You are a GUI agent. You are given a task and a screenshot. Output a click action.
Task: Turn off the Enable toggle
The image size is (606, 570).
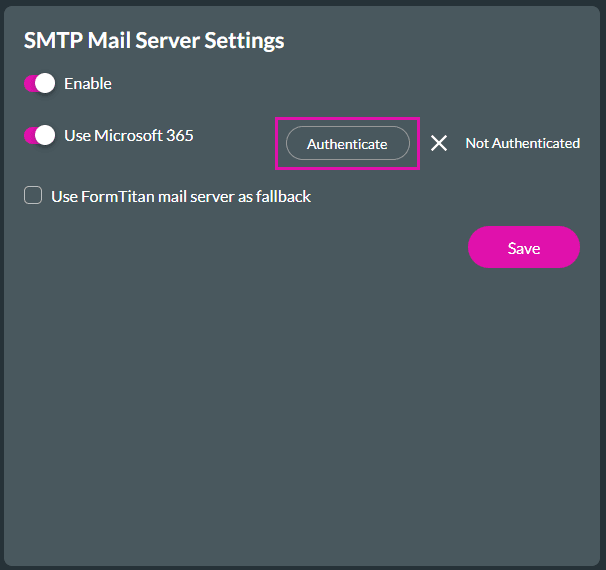pos(39,84)
